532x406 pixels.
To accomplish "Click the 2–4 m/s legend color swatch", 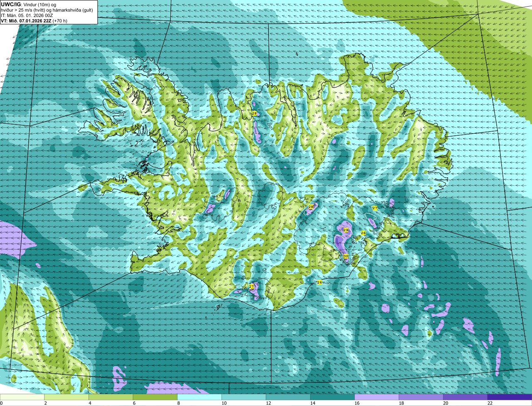I will [66, 397].
